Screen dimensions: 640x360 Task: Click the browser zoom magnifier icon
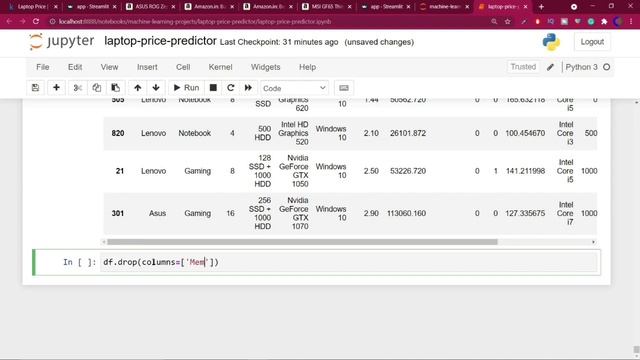pos(494,22)
